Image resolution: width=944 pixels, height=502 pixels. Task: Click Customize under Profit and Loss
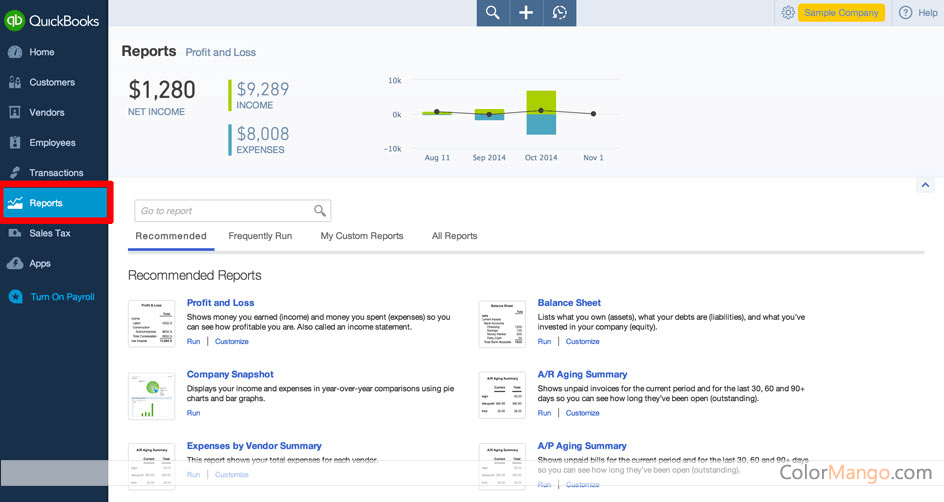click(x=231, y=342)
